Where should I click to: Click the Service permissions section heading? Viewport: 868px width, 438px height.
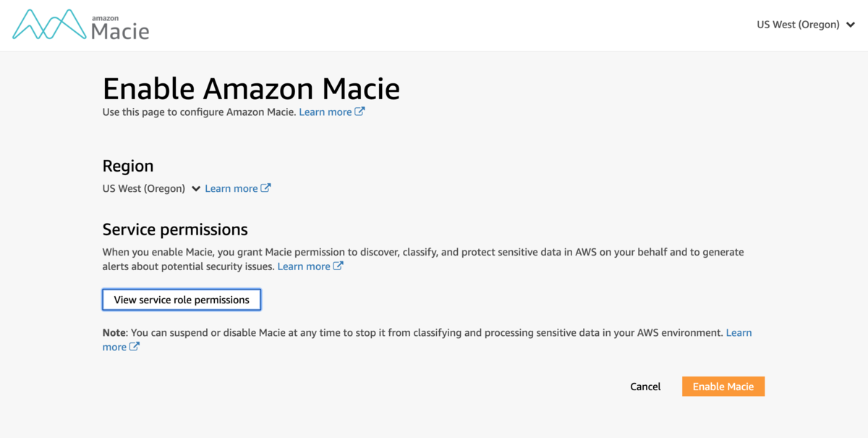click(x=175, y=229)
